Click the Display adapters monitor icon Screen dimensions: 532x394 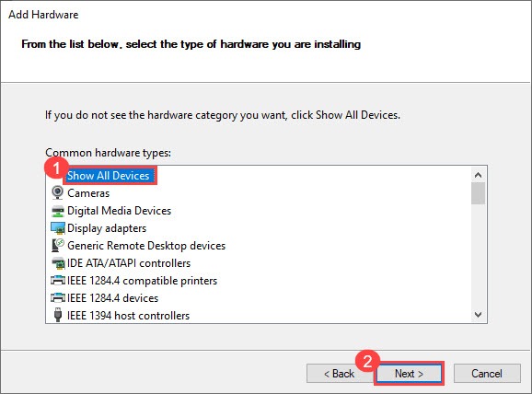[58, 228]
